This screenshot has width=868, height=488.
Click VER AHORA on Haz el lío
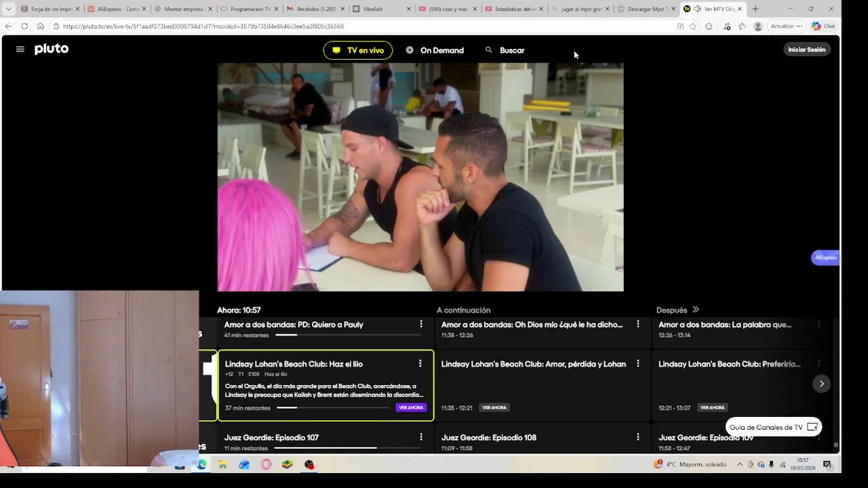pos(411,407)
